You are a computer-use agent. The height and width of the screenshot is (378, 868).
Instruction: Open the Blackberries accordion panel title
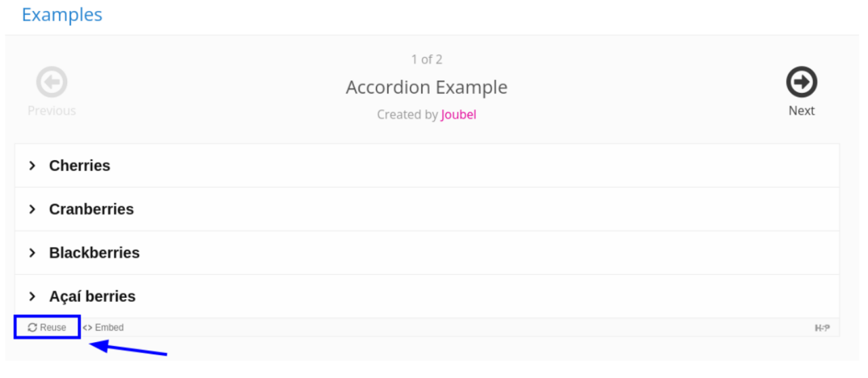click(x=94, y=252)
